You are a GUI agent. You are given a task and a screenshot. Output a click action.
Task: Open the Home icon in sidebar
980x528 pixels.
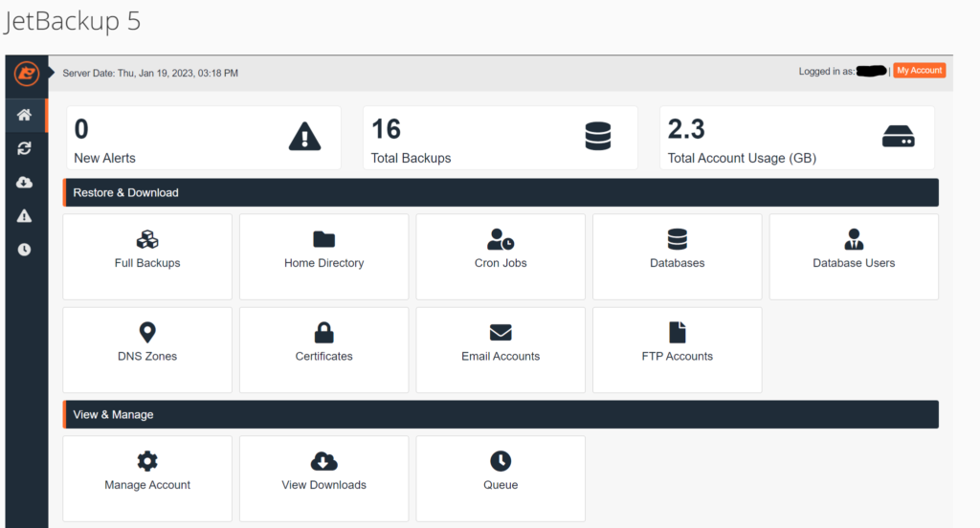tap(25, 115)
